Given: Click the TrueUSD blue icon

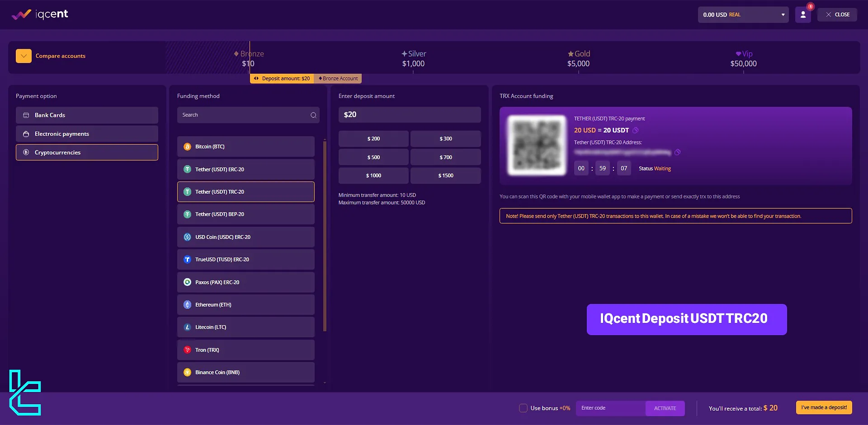Looking at the screenshot, I should pyautogui.click(x=187, y=260).
